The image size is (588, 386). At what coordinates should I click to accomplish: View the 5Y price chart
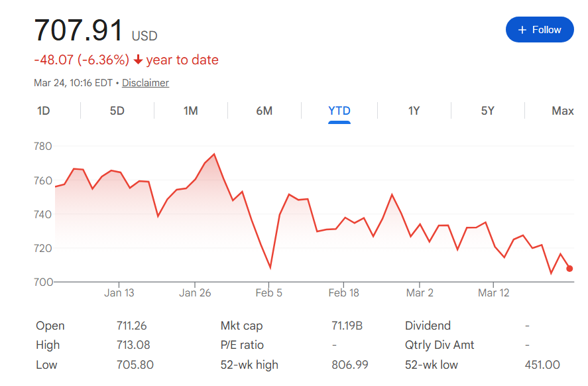(487, 111)
